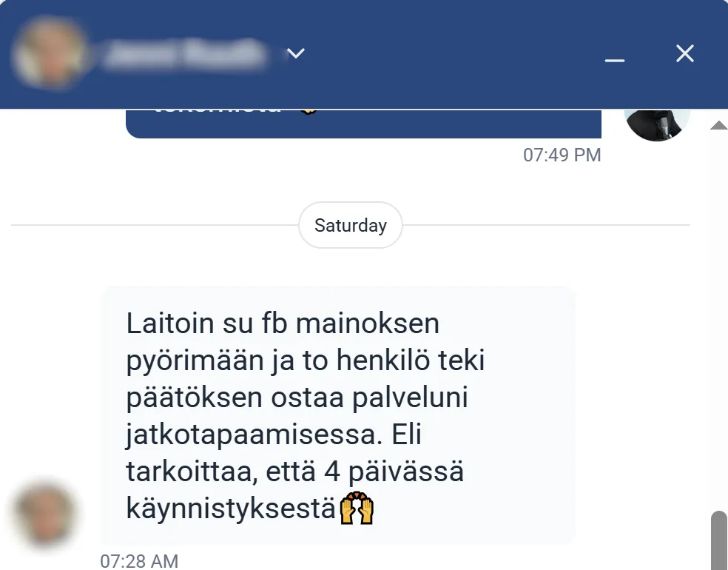Select the Saturday date separator pill

(x=351, y=225)
